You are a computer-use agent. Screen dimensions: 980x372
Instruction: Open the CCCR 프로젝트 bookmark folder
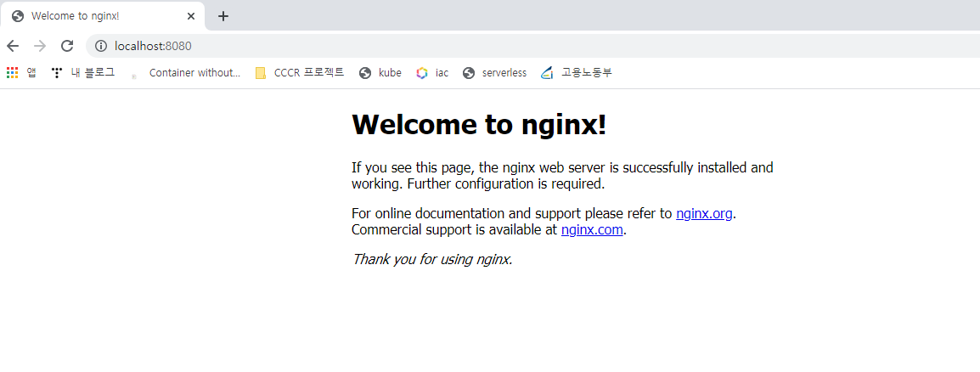(300, 73)
